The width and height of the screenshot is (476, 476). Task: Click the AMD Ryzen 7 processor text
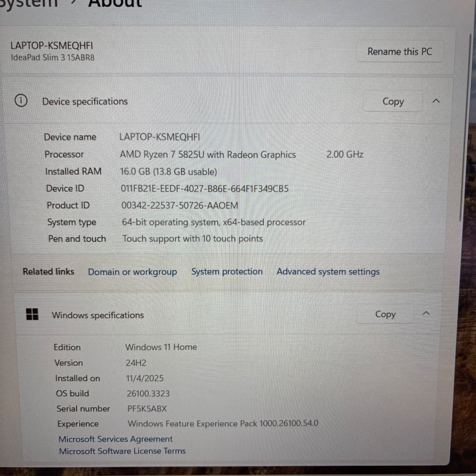click(208, 155)
